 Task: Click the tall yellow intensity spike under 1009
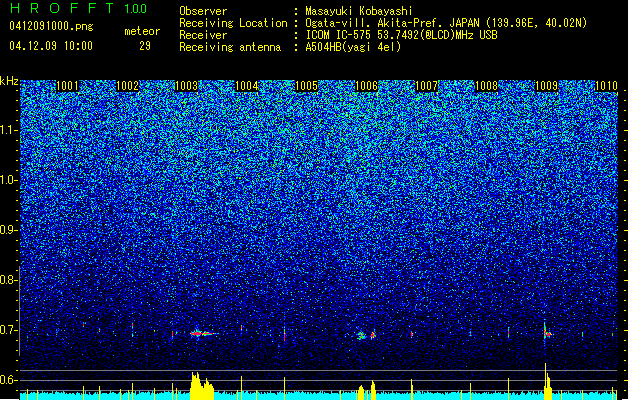click(x=547, y=381)
